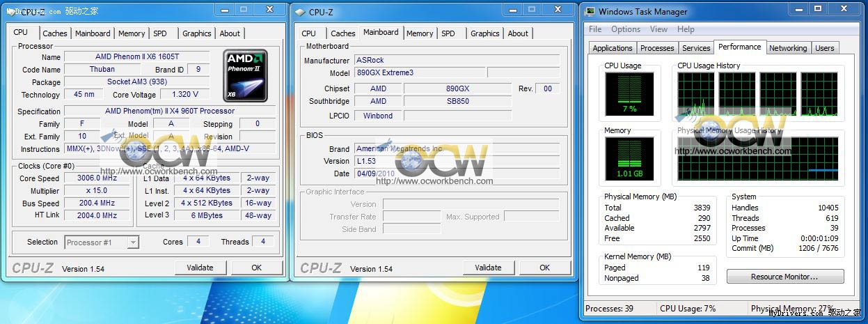Click Specification AMD Phenom II X4 960T Processor
Image resolution: width=868 pixels, height=324 pixels.
170,111
